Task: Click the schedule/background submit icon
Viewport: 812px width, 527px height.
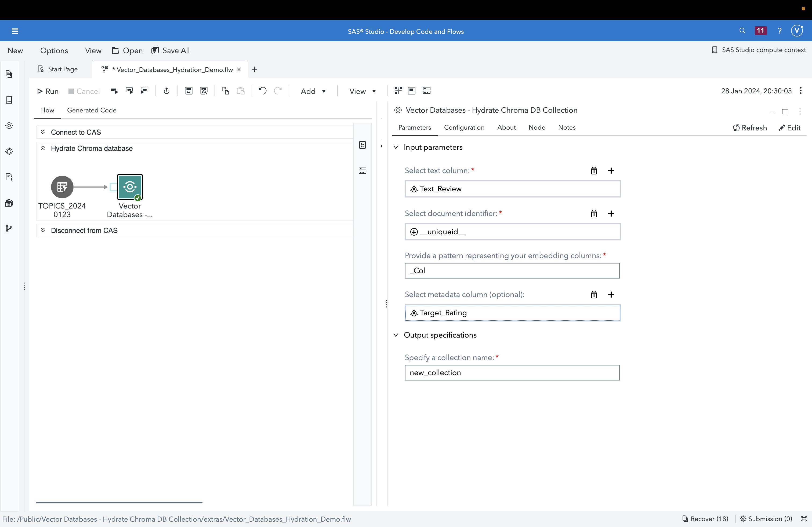Action: tap(166, 91)
